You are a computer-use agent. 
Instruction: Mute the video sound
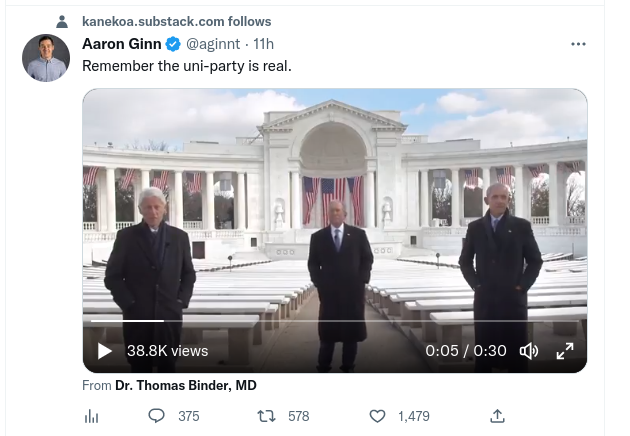click(529, 350)
